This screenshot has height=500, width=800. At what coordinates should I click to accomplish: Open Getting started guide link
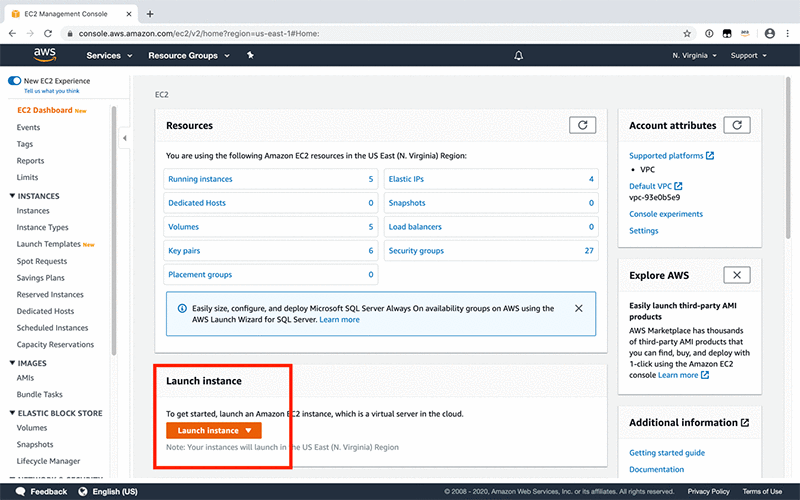click(x=667, y=453)
